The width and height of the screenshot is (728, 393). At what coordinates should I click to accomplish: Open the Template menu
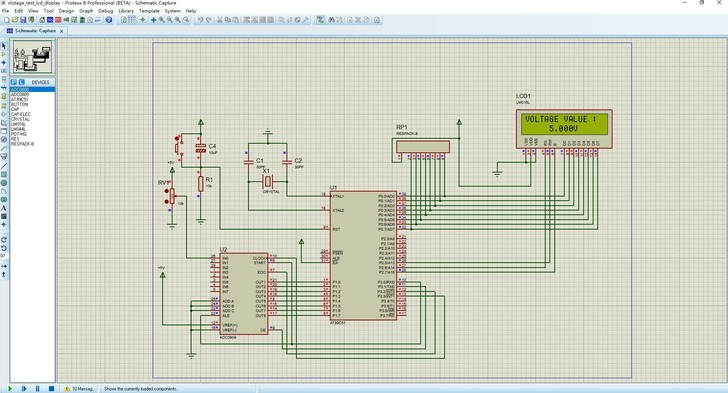[149, 11]
